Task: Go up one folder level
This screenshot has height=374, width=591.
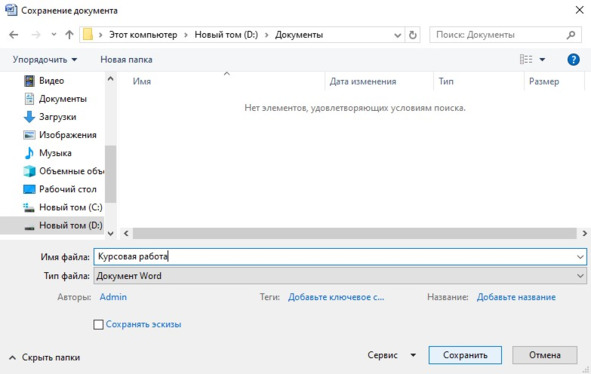Action: point(69,35)
